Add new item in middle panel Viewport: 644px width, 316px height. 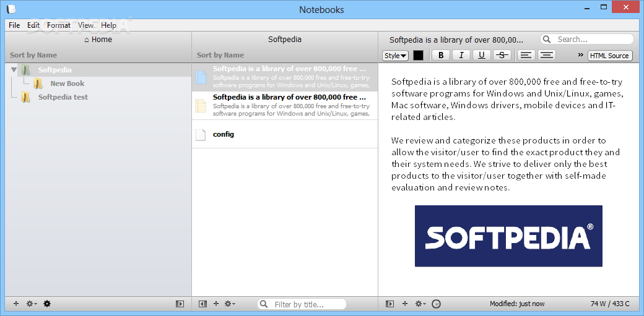[x=216, y=304]
